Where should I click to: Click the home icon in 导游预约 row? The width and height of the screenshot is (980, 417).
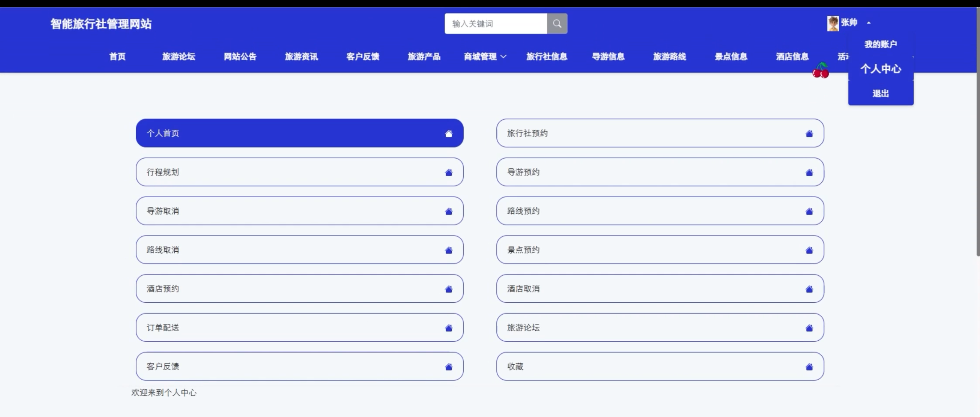coord(809,172)
